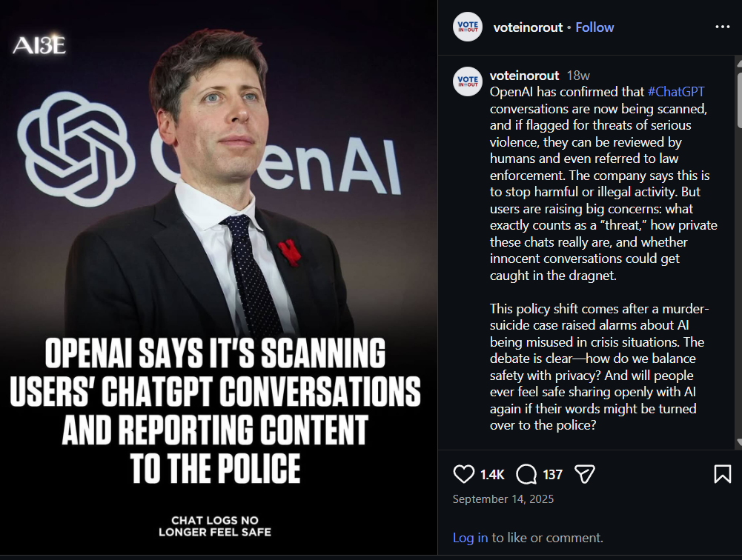Click the caption scrollbar down arrow

[x=739, y=443]
